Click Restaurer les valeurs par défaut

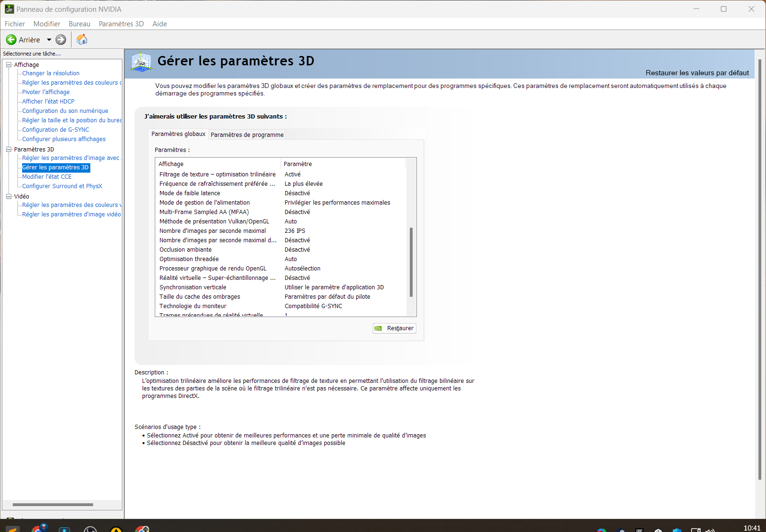point(697,73)
